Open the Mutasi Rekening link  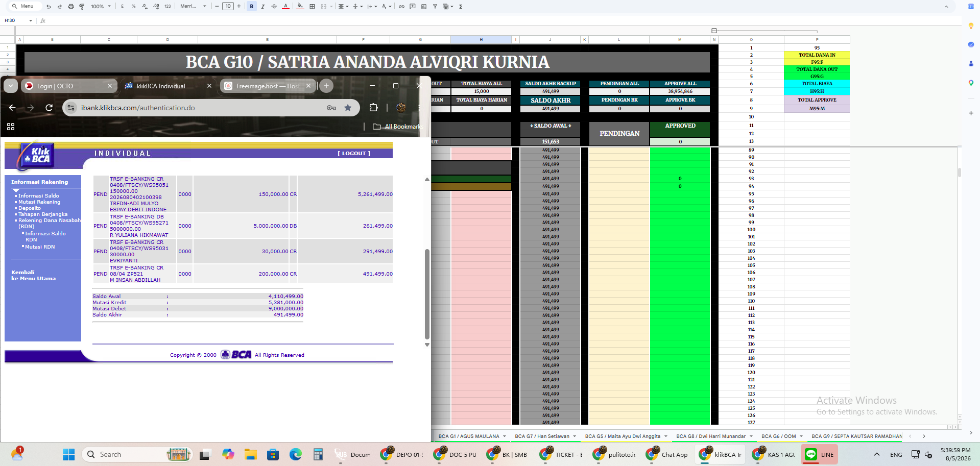(x=39, y=202)
